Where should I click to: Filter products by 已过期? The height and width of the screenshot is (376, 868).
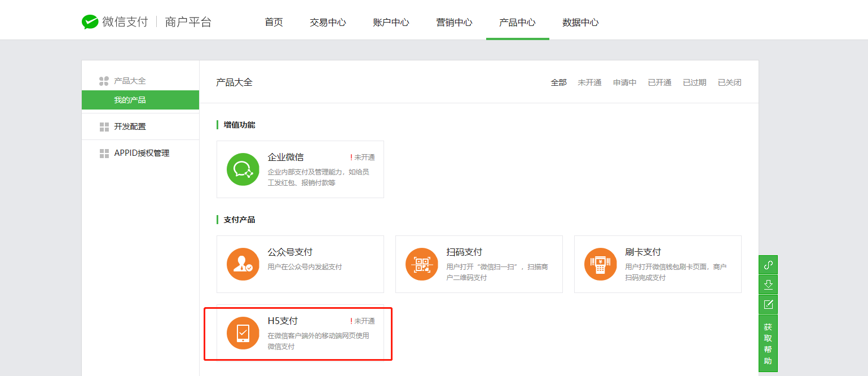pos(694,82)
